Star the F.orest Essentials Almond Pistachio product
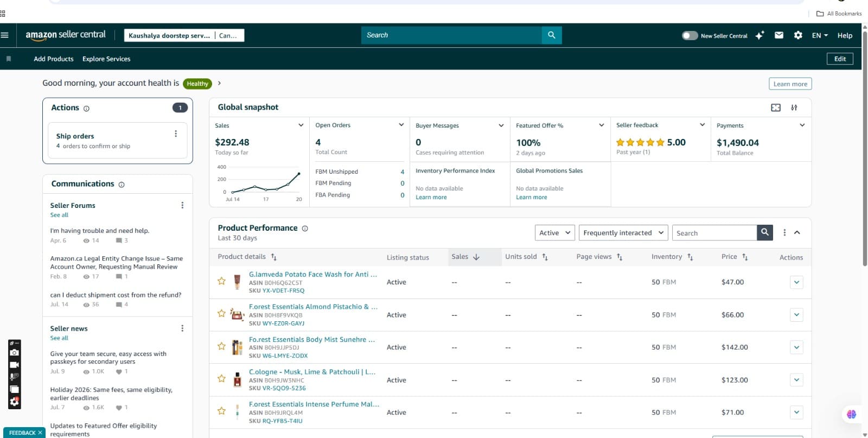 pos(221,314)
